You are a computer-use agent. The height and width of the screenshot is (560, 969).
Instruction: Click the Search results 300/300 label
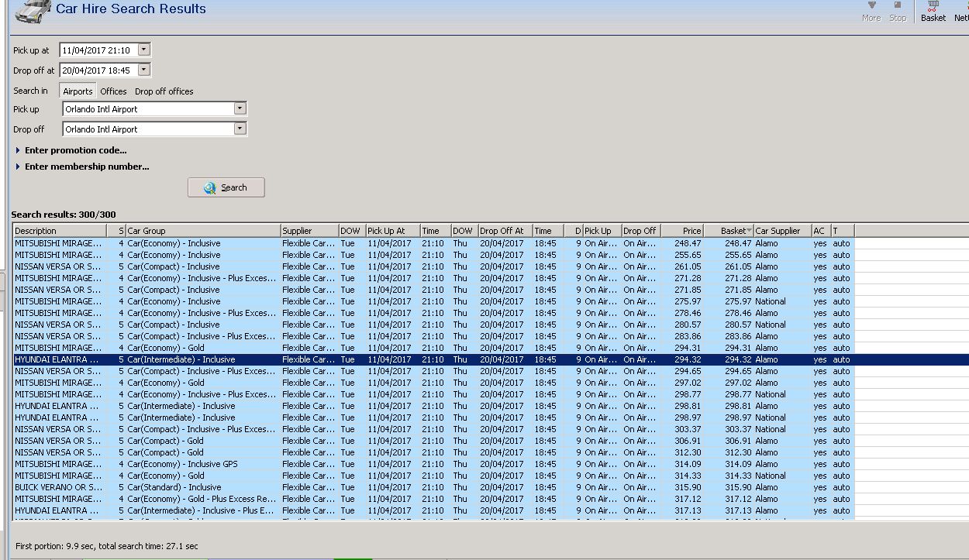click(64, 215)
